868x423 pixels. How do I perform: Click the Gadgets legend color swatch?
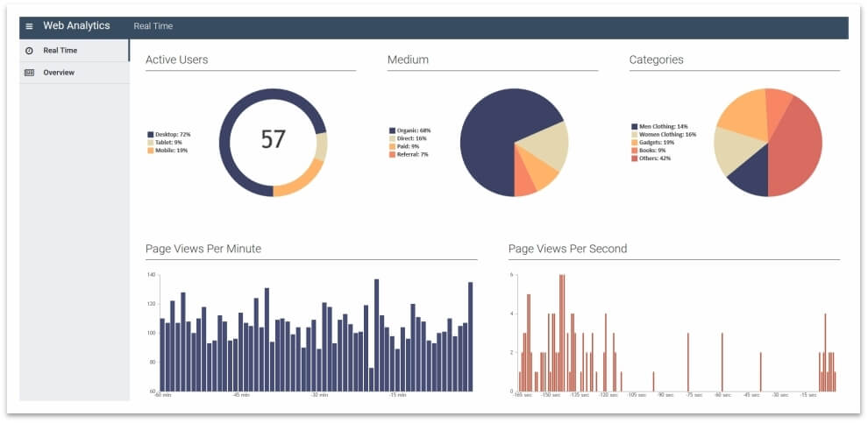click(635, 142)
